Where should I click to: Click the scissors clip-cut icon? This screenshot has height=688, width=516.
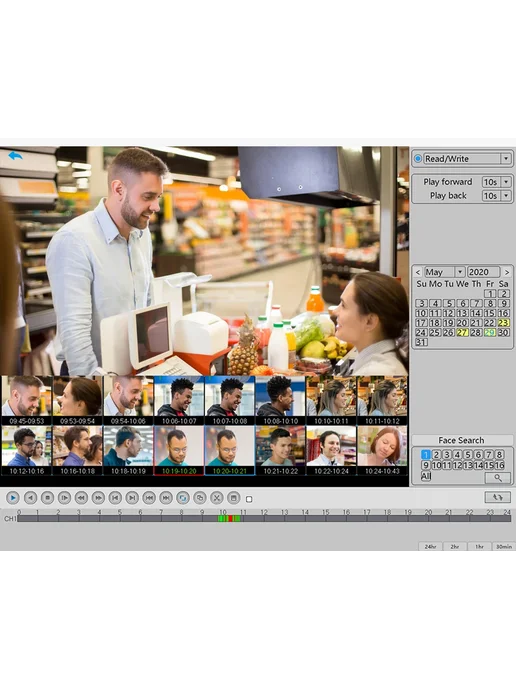click(217, 498)
